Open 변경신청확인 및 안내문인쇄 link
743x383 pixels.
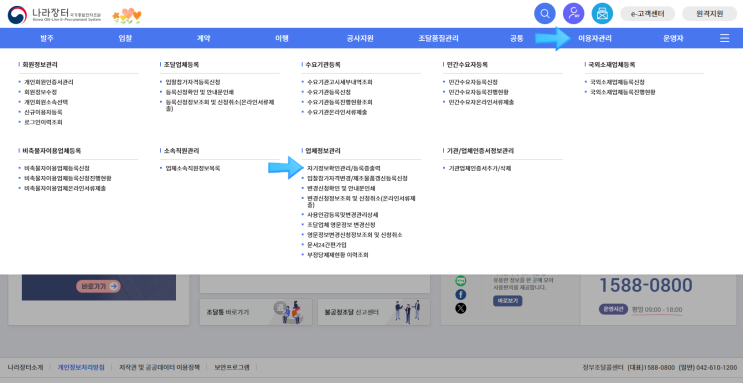coord(341,188)
